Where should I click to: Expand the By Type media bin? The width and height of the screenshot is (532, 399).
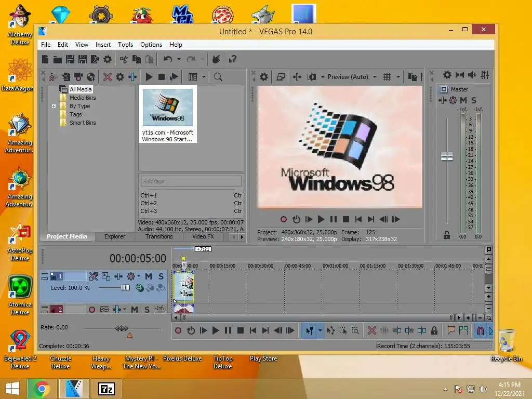[54, 106]
